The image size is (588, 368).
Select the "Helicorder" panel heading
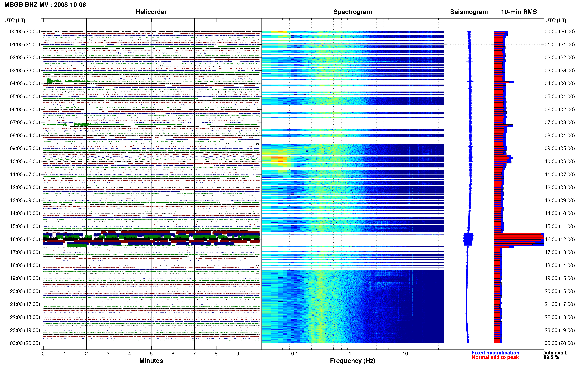tap(151, 12)
